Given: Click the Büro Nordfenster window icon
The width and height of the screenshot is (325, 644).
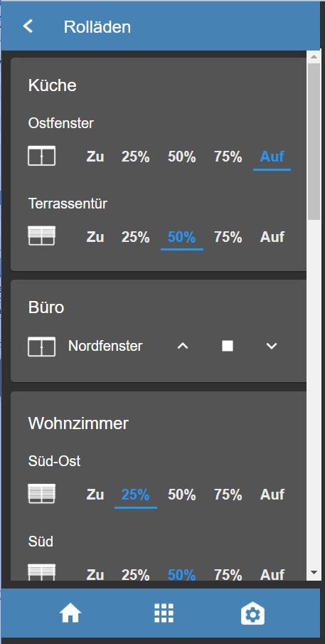Looking at the screenshot, I should tap(41, 347).
